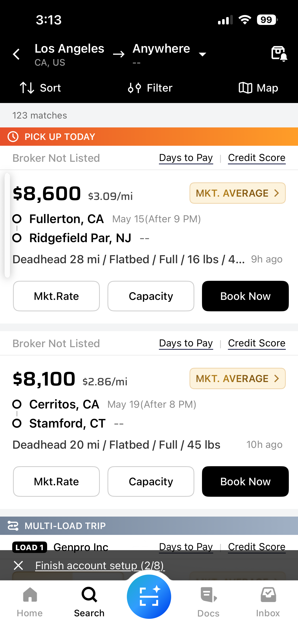
Task: Open the Docs tab
Action: [208, 602]
